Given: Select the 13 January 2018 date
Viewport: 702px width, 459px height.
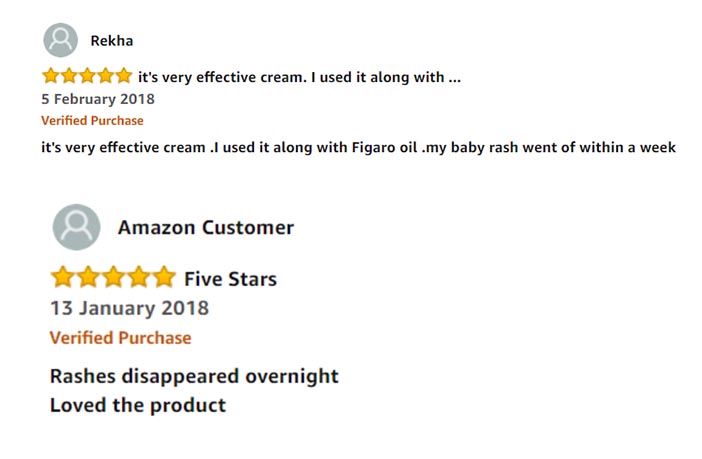Looking at the screenshot, I should coord(129,308).
